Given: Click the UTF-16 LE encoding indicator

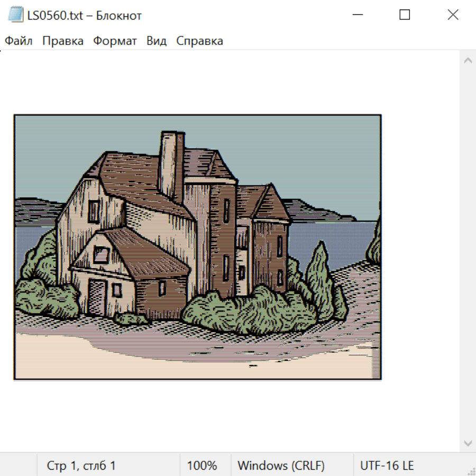Looking at the screenshot, I should point(387,466).
